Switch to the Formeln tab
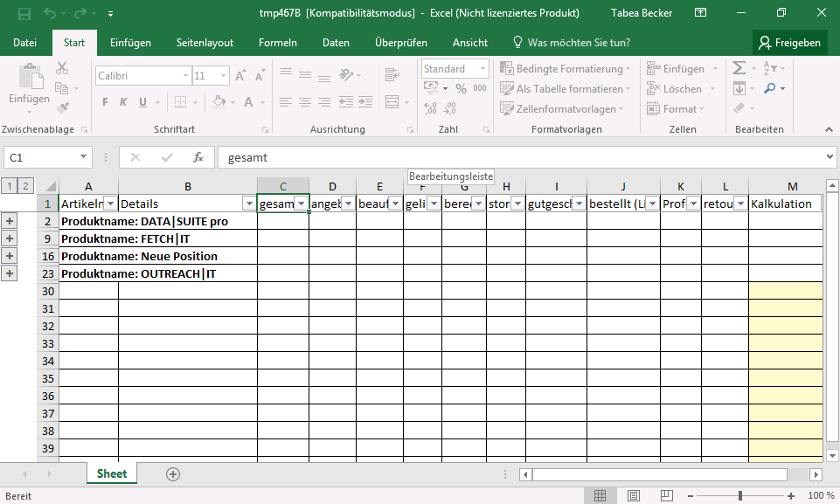This screenshot has height=504, width=840. 277,43
